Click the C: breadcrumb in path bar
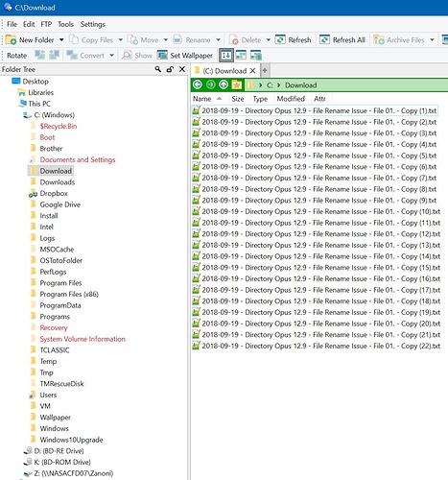The width and height of the screenshot is (448, 480). 270,85
